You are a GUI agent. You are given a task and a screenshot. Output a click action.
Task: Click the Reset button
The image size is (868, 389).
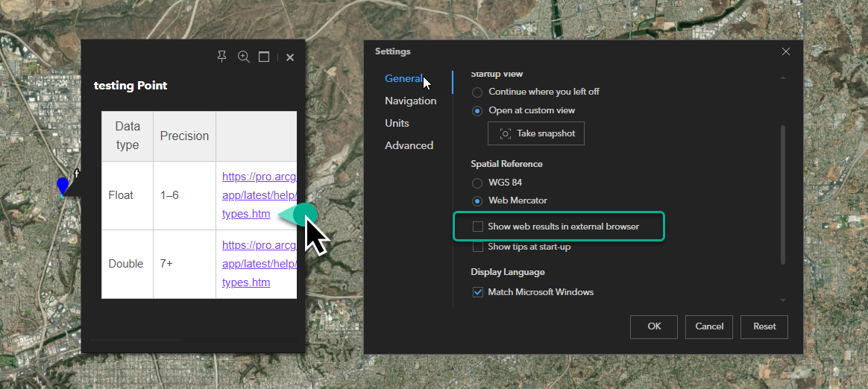[764, 326]
